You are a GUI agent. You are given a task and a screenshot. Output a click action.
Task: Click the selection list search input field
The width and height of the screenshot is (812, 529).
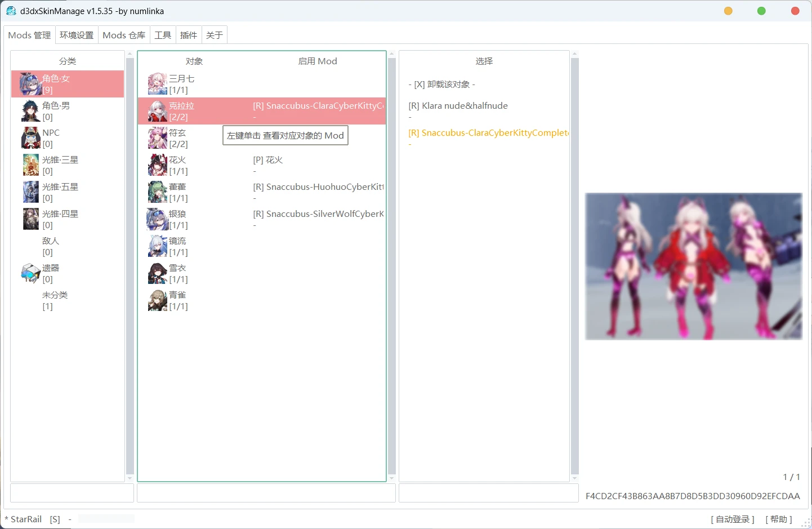[x=489, y=493]
